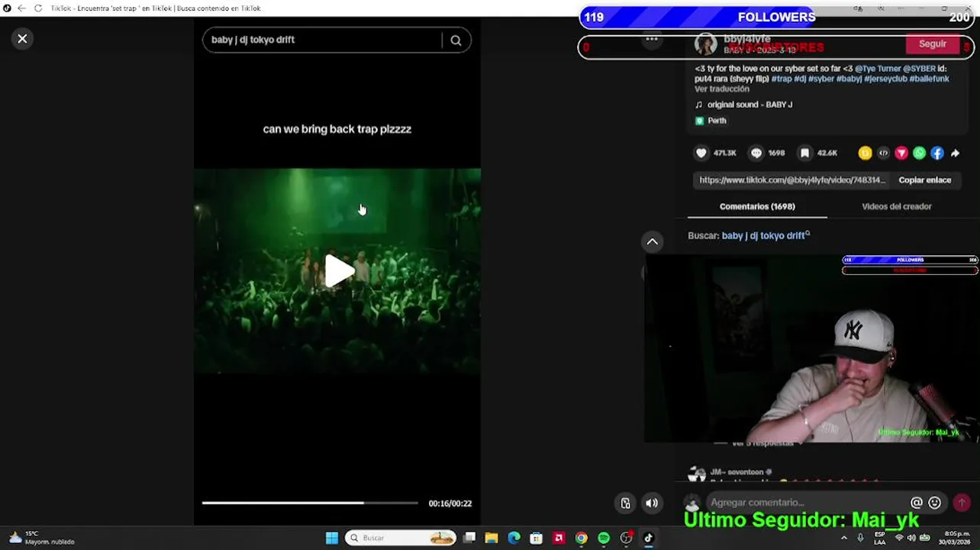Image resolution: width=980 pixels, height=550 pixels.
Task: Switch to the 'Comentarios (1698)' tab
Action: pyautogui.click(x=757, y=206)
